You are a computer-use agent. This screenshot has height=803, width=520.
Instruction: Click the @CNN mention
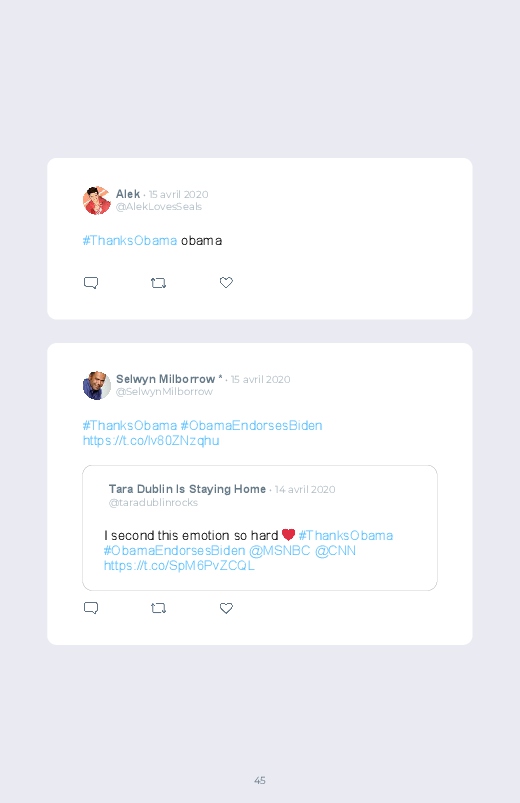(x=335, y=551)
